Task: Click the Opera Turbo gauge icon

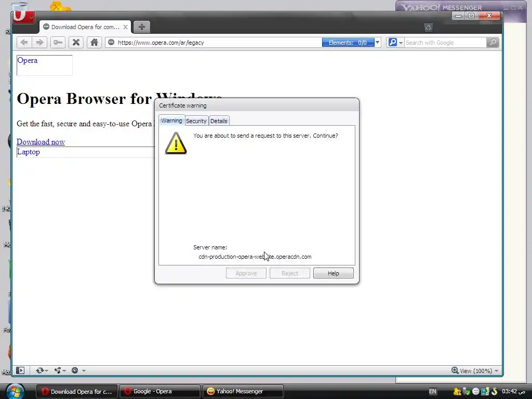Action: (x=75, y=370)
